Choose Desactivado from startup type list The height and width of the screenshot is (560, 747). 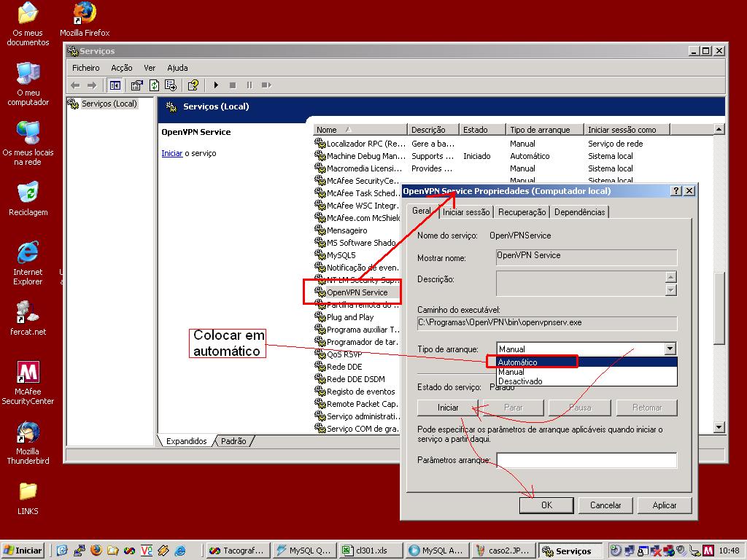point(519,381)
